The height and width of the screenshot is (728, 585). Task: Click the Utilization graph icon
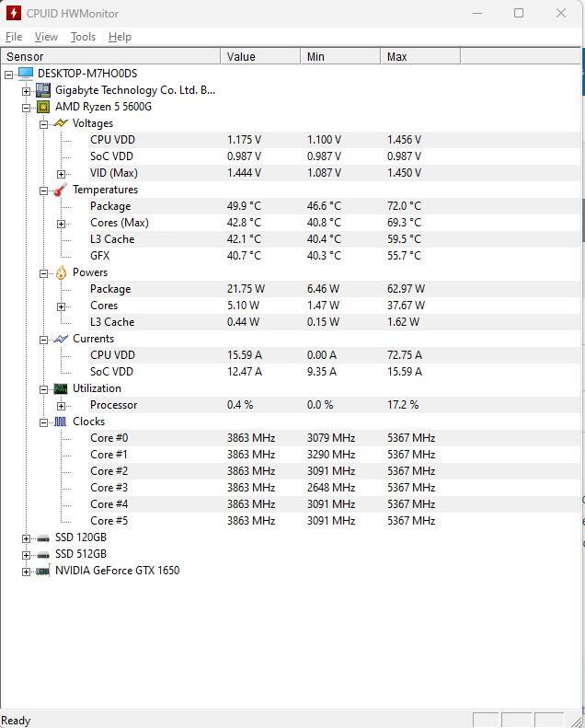(61, 388)
